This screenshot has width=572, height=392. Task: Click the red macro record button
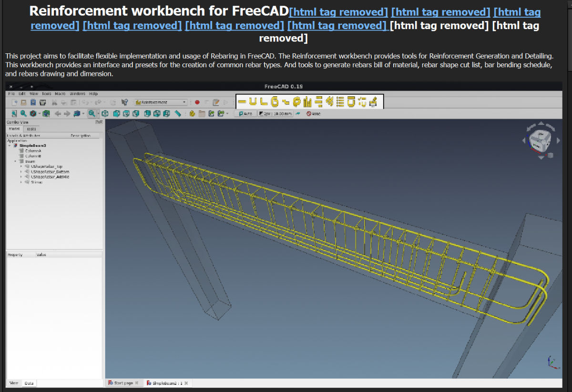(196, 102)
